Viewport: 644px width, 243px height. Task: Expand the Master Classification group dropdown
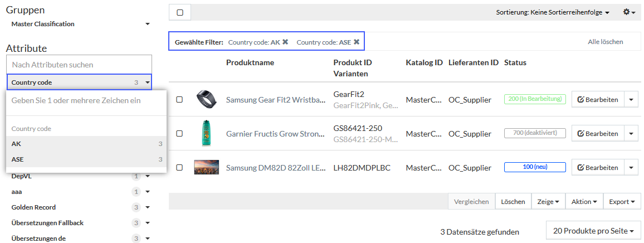pyautogui.click(x=80, y=25)
